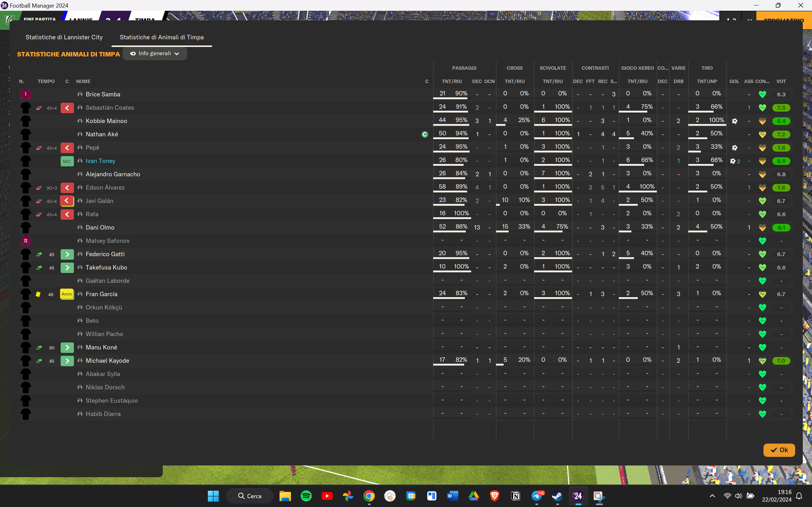Click Kobbie Mainoo's goal ball icon
Viewport: 812px width, 507px height.
pyautogui.click(x=735, y=121)
